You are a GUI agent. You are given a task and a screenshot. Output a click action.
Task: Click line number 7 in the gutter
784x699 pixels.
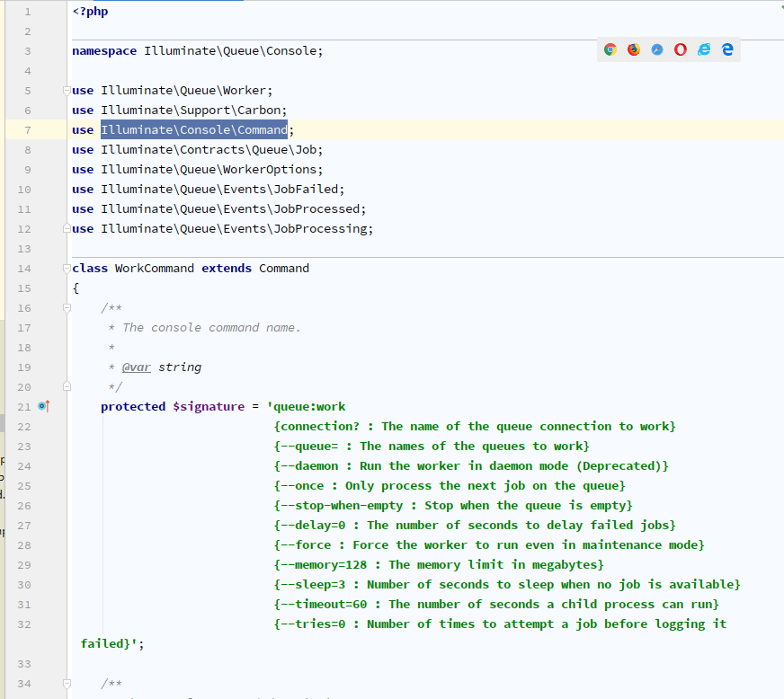pyautogui.click(x=28, y=130)
